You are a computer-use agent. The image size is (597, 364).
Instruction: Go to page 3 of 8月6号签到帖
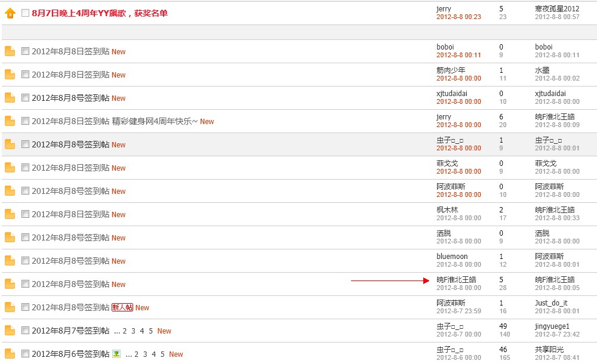click(145, 354)
